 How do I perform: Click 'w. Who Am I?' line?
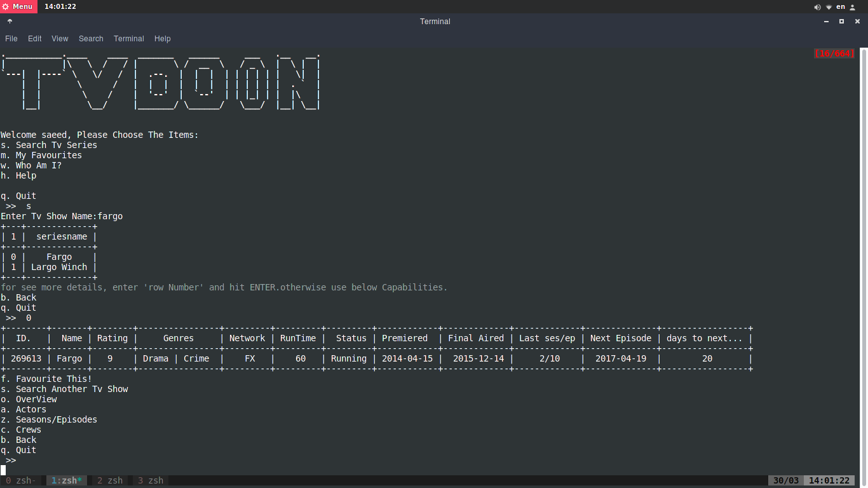click(31, 166)
